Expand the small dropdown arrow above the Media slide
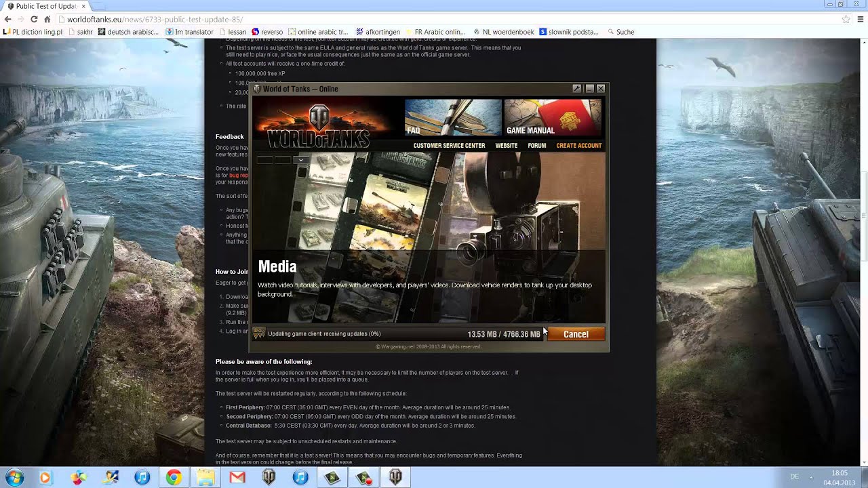Image resolution: width=868 pixels, height=488 pixels. click(301, 160)
